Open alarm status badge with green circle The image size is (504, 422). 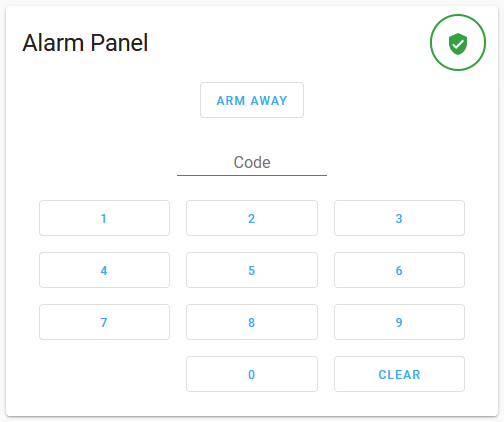click(x=458, y=42)
